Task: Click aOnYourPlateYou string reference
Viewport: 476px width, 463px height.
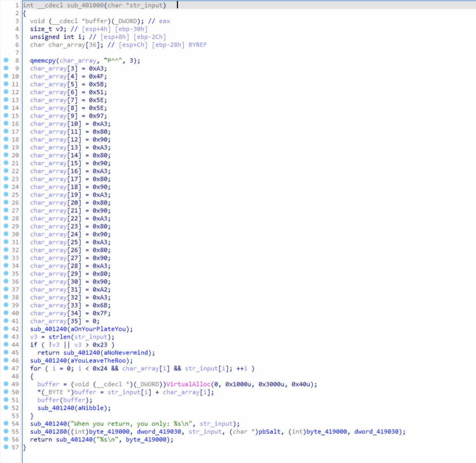Action: 98,329
